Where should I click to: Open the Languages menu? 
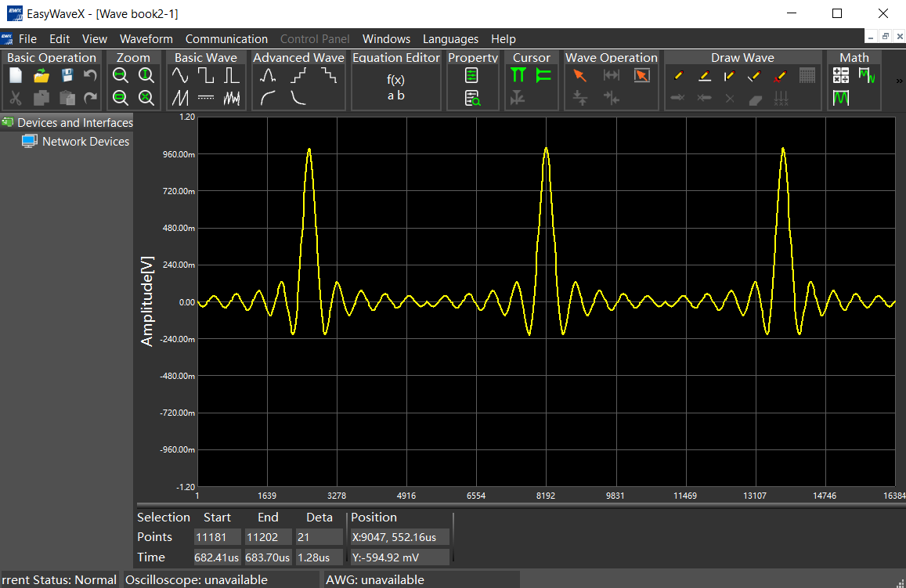point(451,38)
